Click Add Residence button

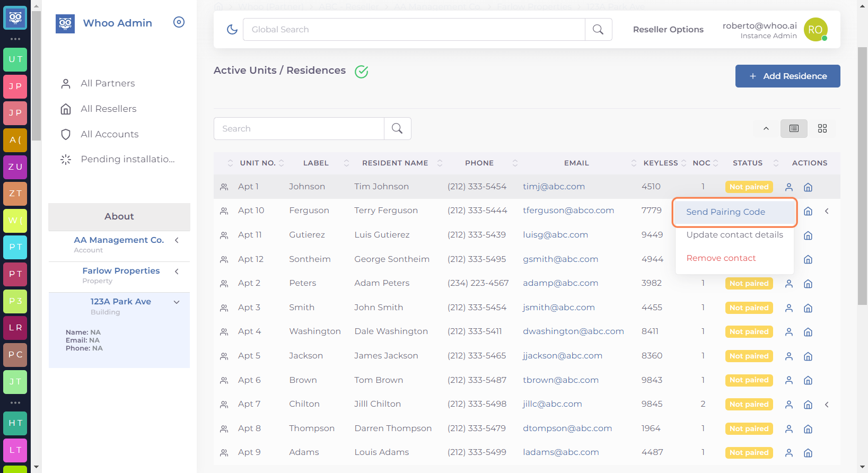(787, 76)
